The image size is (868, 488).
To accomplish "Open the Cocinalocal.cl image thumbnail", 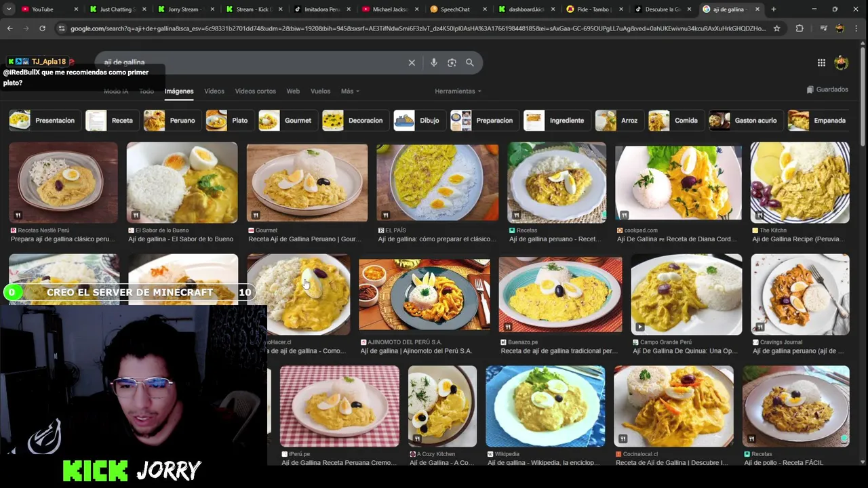I will (x=673, y=407).
